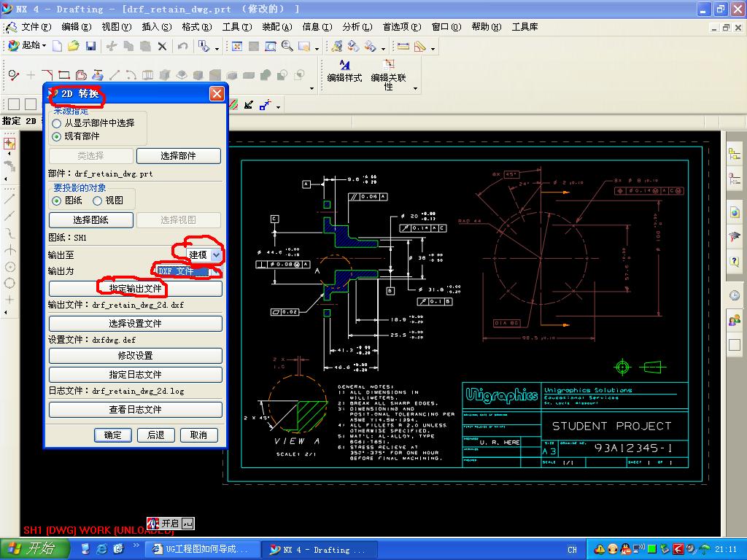Open the History clock sidebar icon
The image size is (747, 560).
[735, 295]
